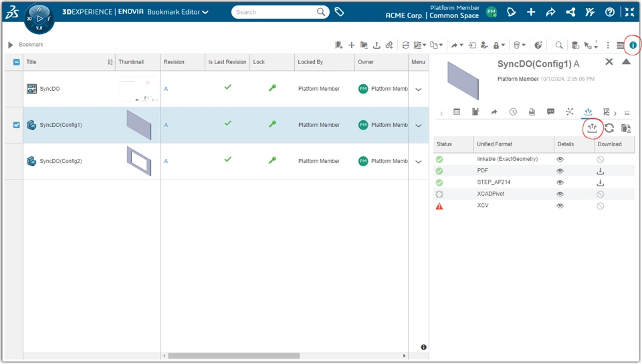The image size is (642, 364).
Task: Click the Is Last Revision column header
Action: pyautogui.click(x=227, y=62)
